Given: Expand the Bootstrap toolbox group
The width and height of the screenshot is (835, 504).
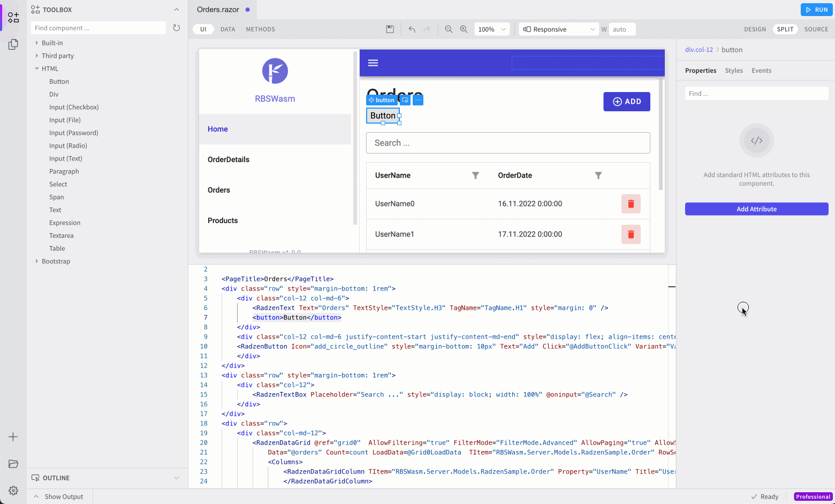Looking at the screenshot, I should point(56,261).
